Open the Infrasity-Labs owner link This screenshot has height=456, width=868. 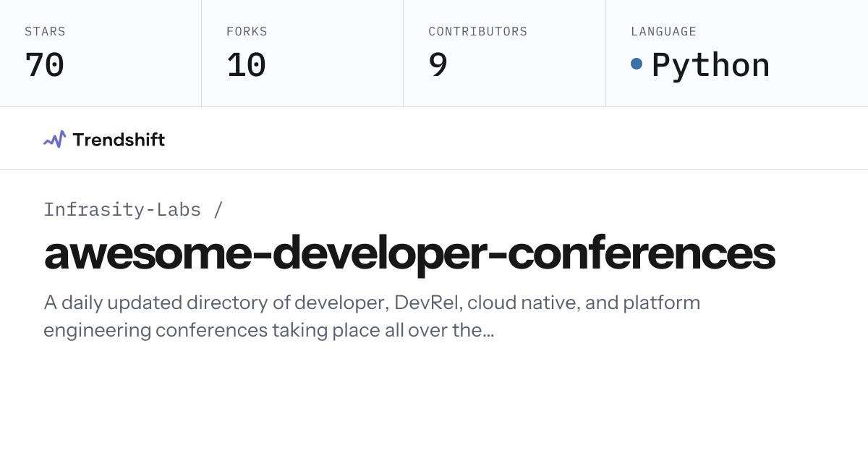pyautogui.click(x=122, y=209)
